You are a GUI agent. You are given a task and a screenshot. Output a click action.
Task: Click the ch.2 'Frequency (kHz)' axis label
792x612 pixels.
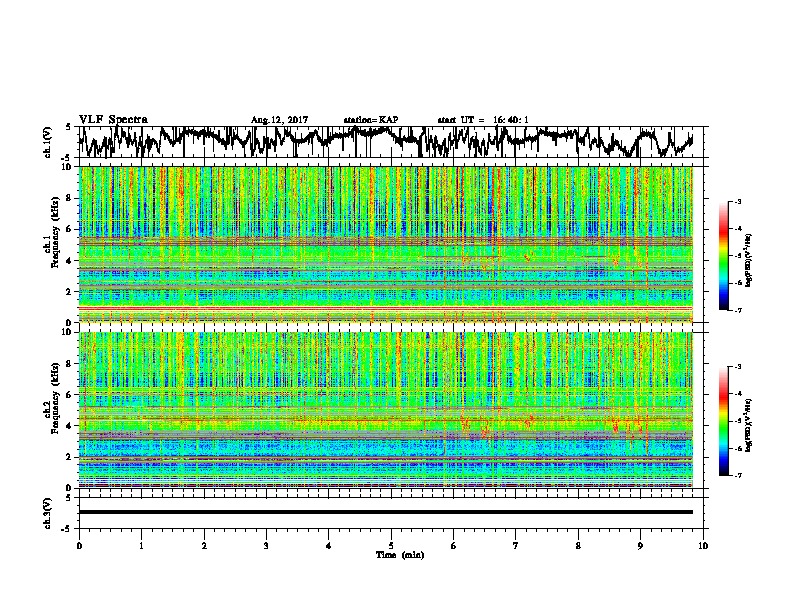(55, 398)
